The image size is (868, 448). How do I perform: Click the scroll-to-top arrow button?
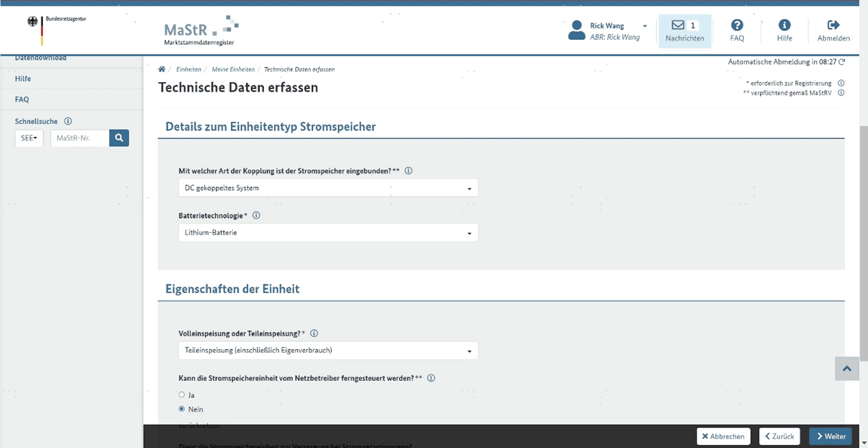(847, 368)
